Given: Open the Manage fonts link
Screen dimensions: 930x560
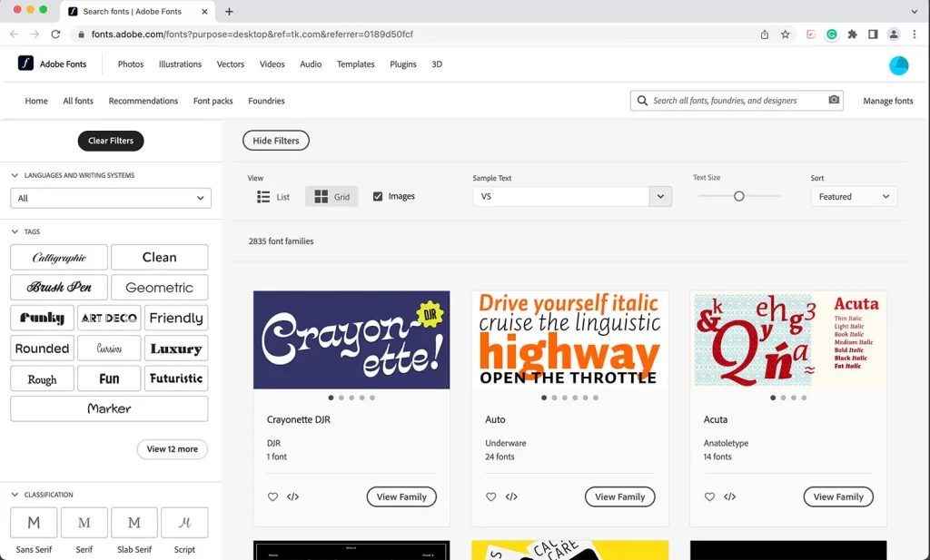Looking at the screenshot, I should click(888, 101).
